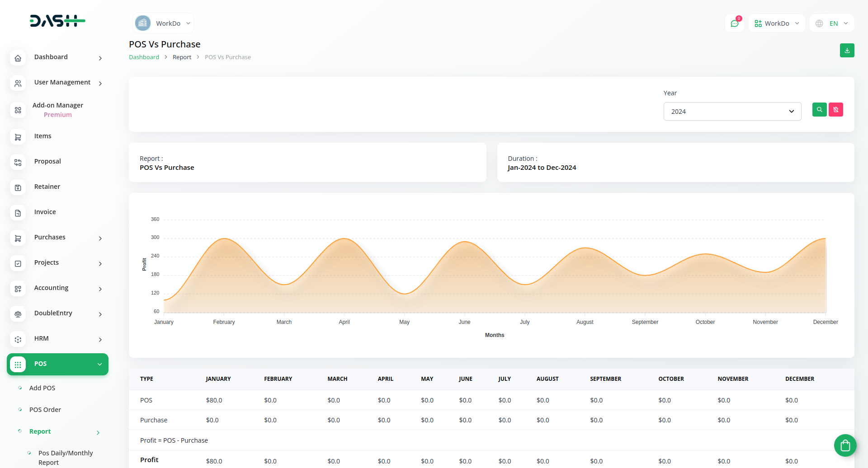The width and height of the screenshot is (868, 468).
Task: Click the green download report icon
Action: tap(847, 51)
